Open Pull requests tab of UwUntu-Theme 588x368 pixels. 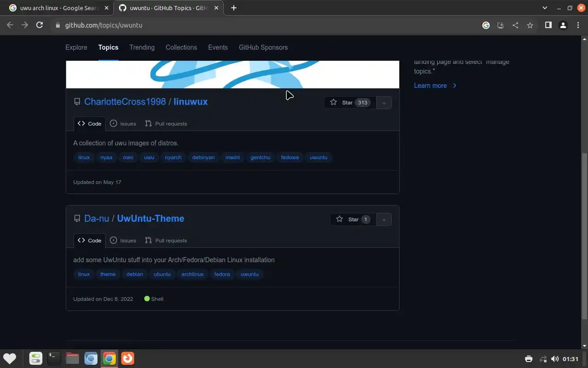(x=166, y=241)
